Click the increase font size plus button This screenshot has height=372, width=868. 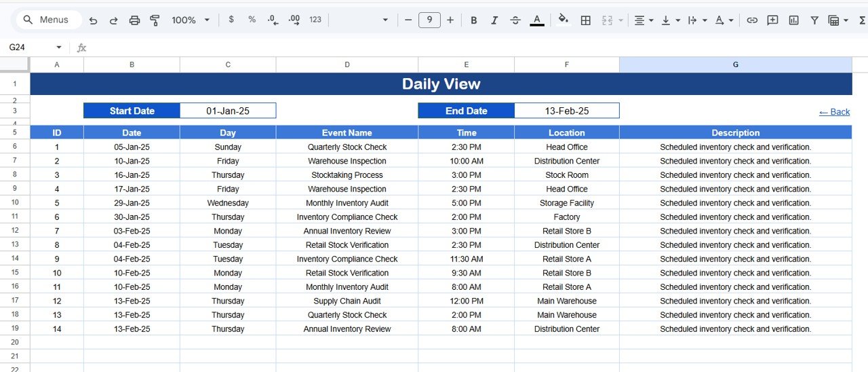pyautogui.click(x=450, y=20)
